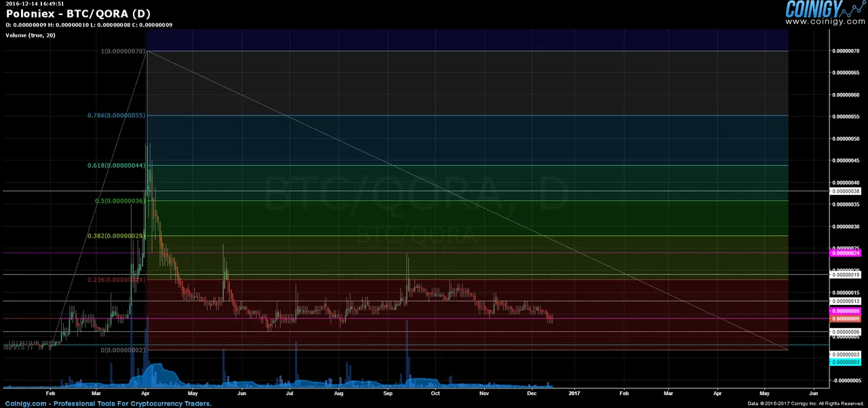Click the OHLC values line under the title
868x408 pixels.
(89, 25)
